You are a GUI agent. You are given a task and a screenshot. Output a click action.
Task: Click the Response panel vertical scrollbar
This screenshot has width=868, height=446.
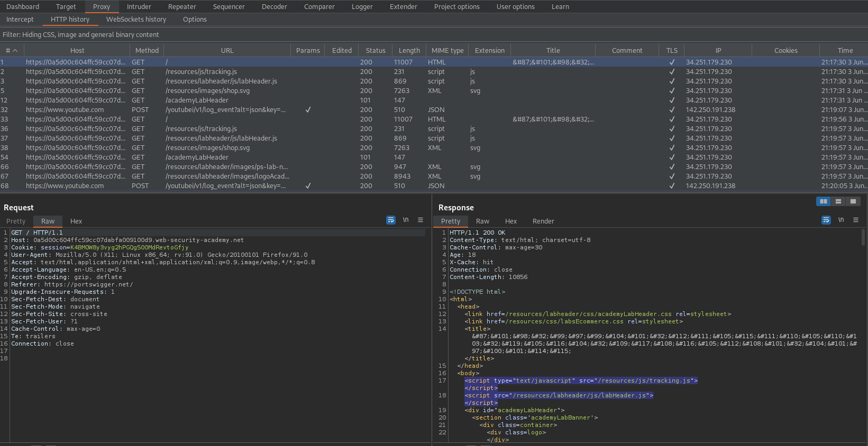pyautogui.click(x=864, y=237)
